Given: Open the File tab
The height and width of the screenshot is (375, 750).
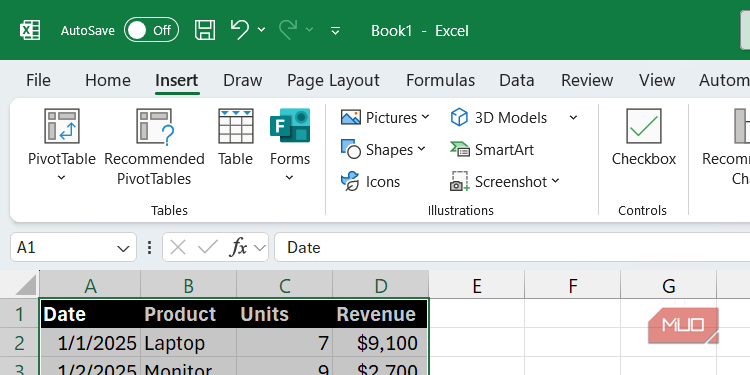Looking at the screenshot, I should [x=38, y=80].
